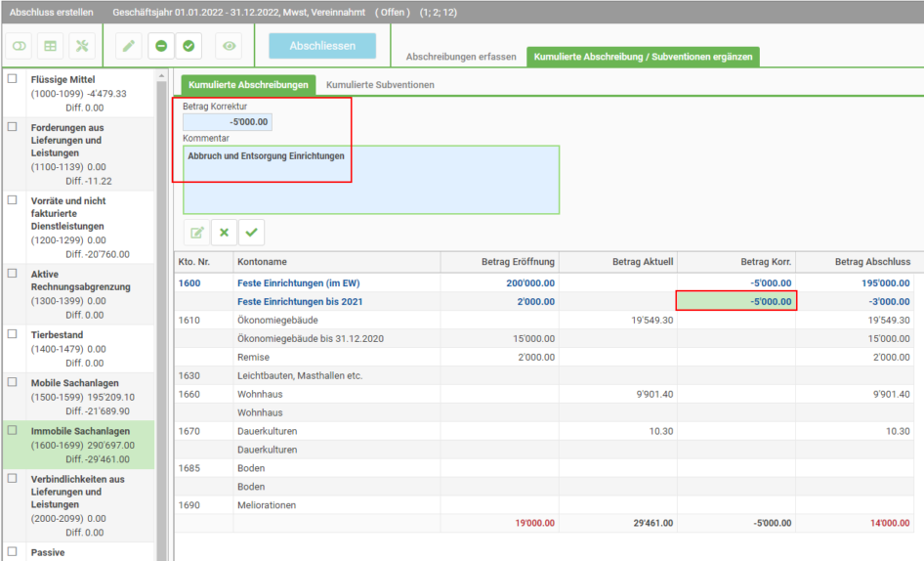The width and height of the screenshot is (924, 561).
Task: Open the Feste Einrichtungen (im EW) account link
Action: click(298, 283)
